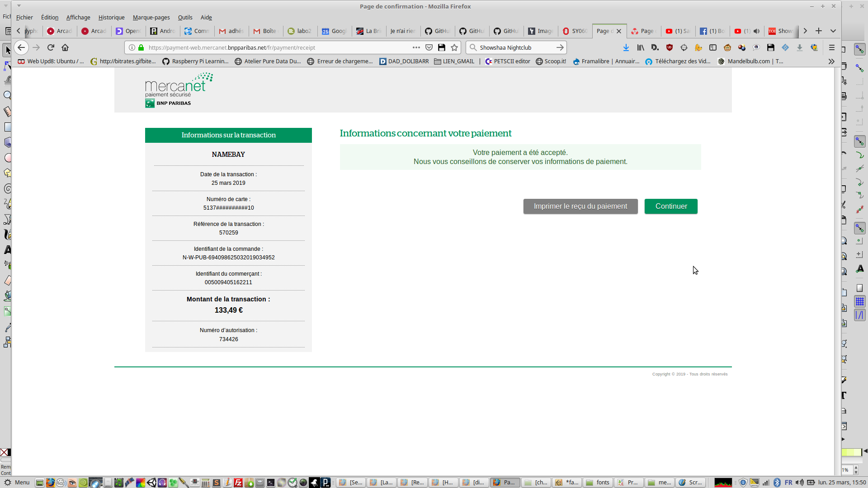Open system volume control in tray
The width and height of the screenshot is (868, 488).
(799, 482)
